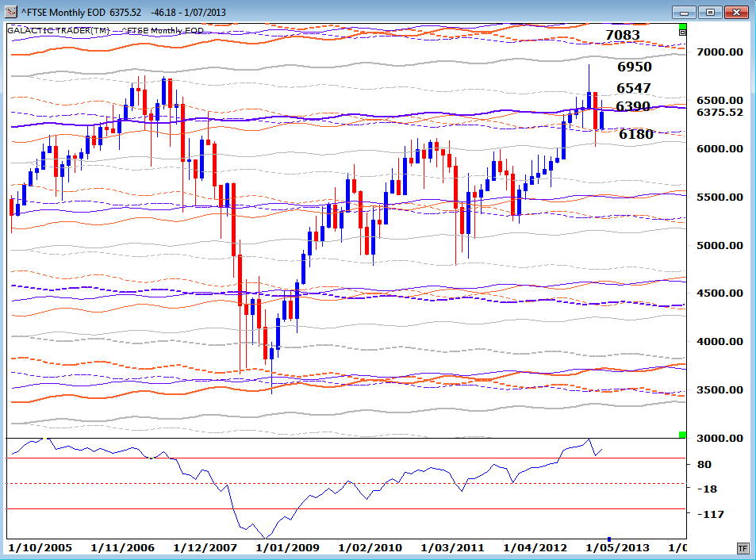Screen dimensions: 756x560
Task: Click the 1/02/2010 date label
Action: (x=370, y=548)
